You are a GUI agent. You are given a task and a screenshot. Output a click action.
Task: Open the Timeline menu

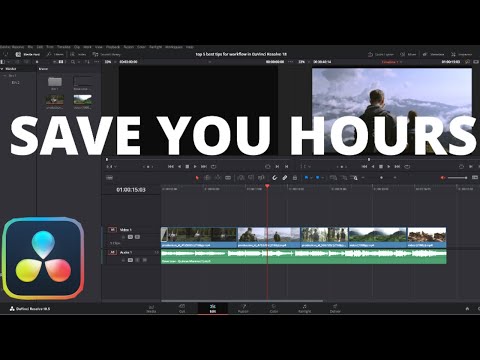click(x=63, y=47)
